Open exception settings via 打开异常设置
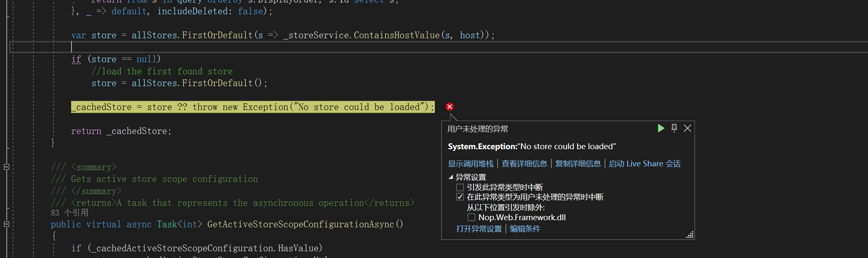Image resolution: width=868 pixels, height=258 pixels. coord(479,229)
